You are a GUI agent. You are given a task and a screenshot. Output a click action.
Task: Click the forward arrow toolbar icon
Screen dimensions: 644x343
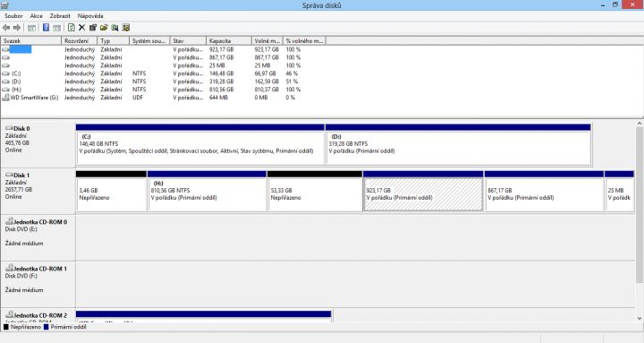click(17, 28)
